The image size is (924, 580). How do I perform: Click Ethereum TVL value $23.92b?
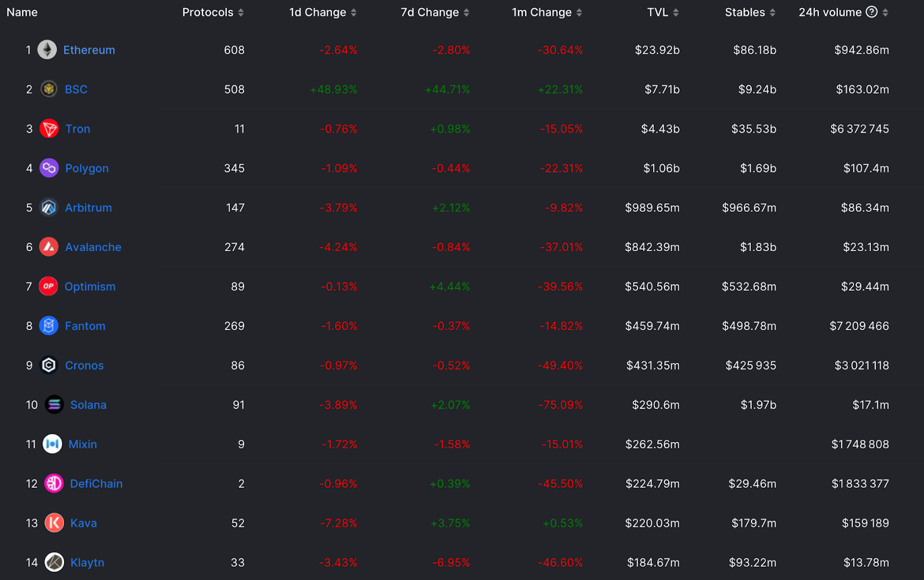coord(657,50)
